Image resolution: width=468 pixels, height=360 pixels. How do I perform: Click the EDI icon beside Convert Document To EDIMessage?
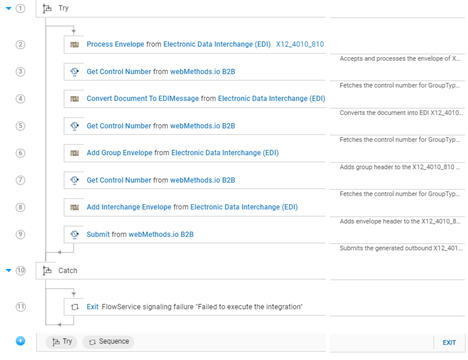[x=75, y=99]
